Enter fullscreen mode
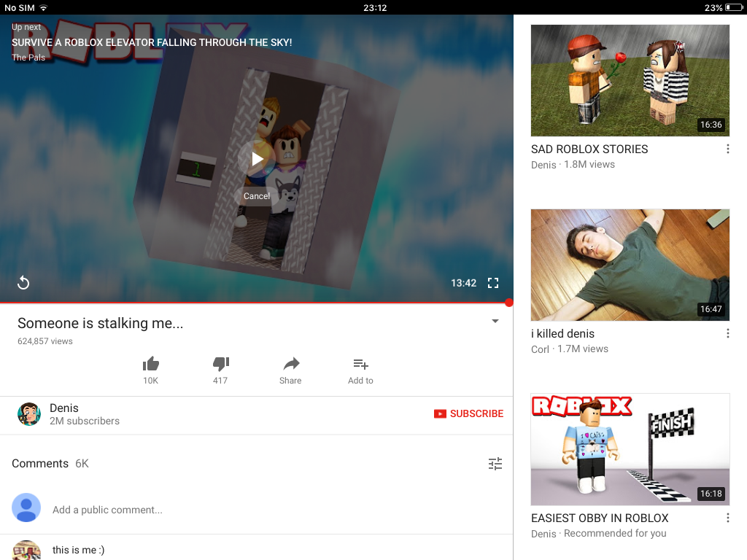This screenshot has height=560, width=747. pyautogui.click(x=493, y=283)
